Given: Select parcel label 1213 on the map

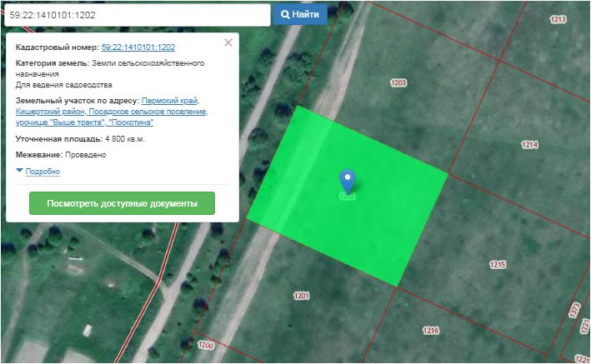Looking at the screenshot, I should [558, 19].
